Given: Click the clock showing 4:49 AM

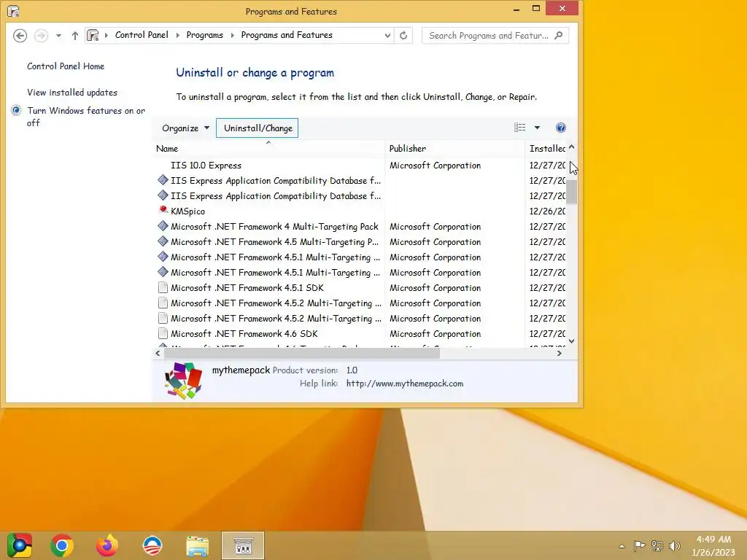Looking at the screenshot, I should click(x=713, y=539).
